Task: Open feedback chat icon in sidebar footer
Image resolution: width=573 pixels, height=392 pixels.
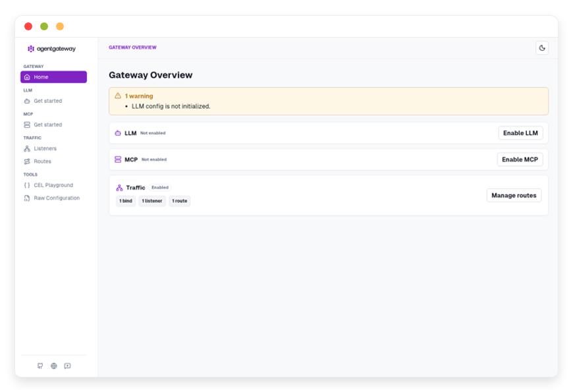Action: tap(67, 366)
